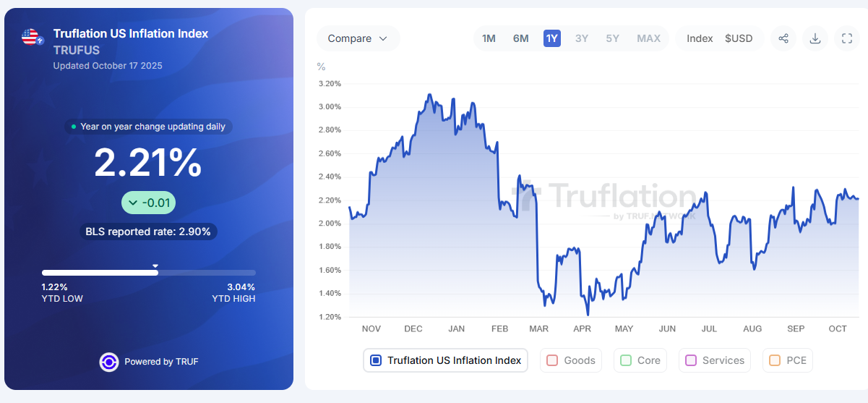This screenshot has width=868, height=403.
Task: Click the download chart icon
Action: (815, 38)
